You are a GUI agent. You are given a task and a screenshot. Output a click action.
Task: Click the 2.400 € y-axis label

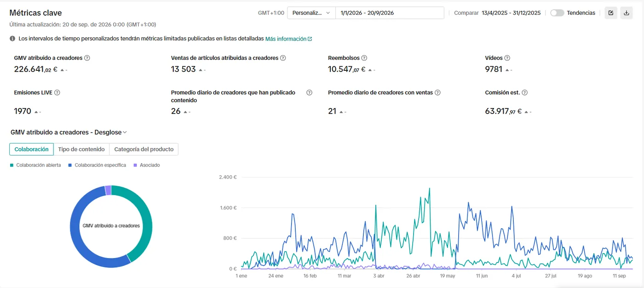pos(228,177)
